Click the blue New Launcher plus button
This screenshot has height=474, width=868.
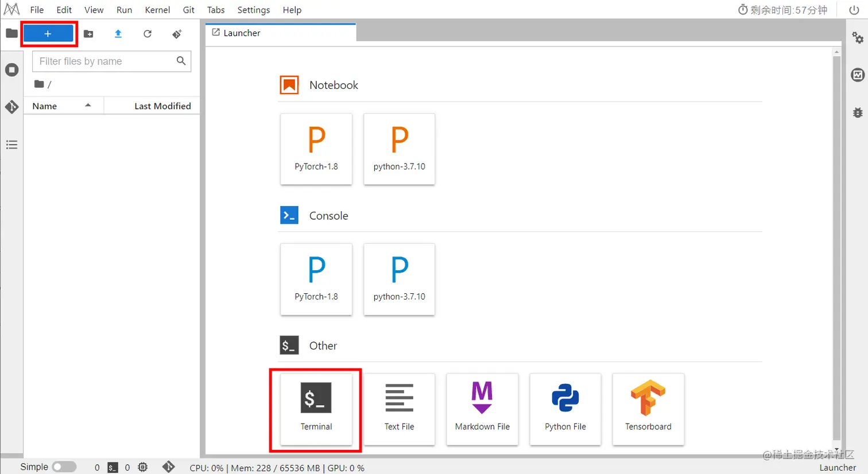[x=48, y=34]
